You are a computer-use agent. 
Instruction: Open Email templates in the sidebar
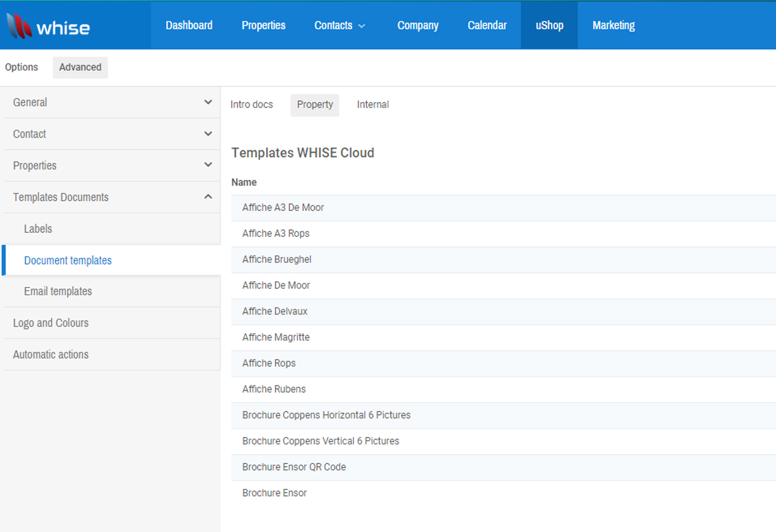(x=111, y=291)
